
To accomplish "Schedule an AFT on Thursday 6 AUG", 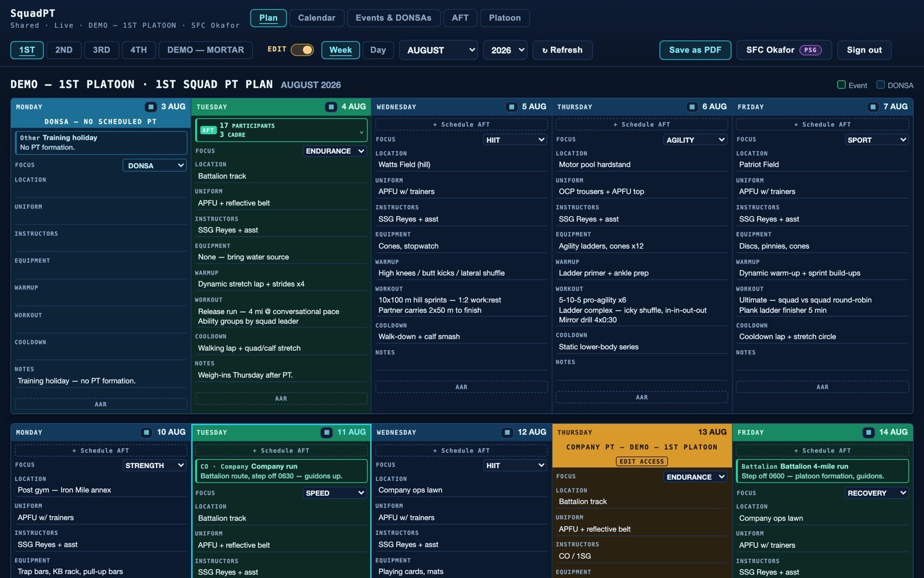I will (642, 124).
